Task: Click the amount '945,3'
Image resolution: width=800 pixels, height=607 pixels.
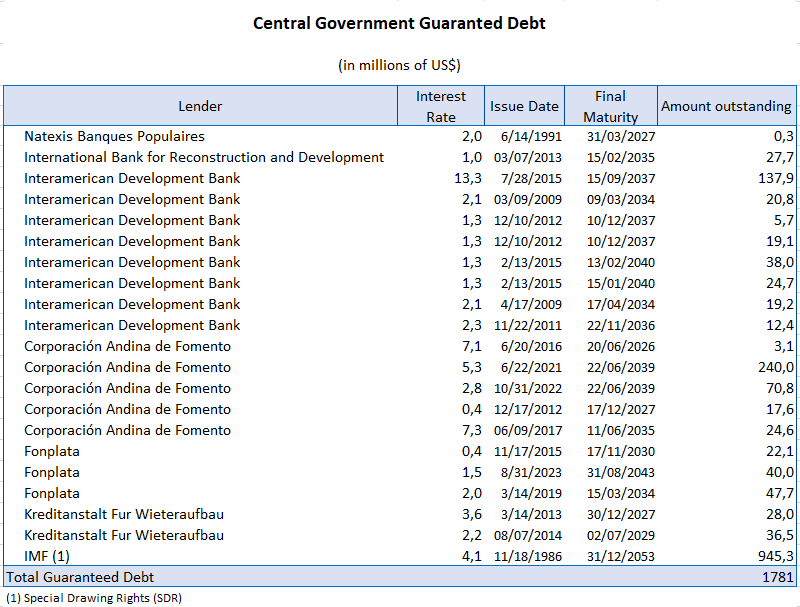Action: coord(776,555)
